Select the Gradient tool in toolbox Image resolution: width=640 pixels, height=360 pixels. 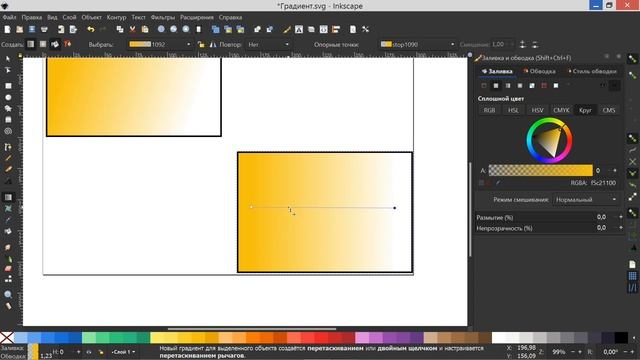(8, 198)
